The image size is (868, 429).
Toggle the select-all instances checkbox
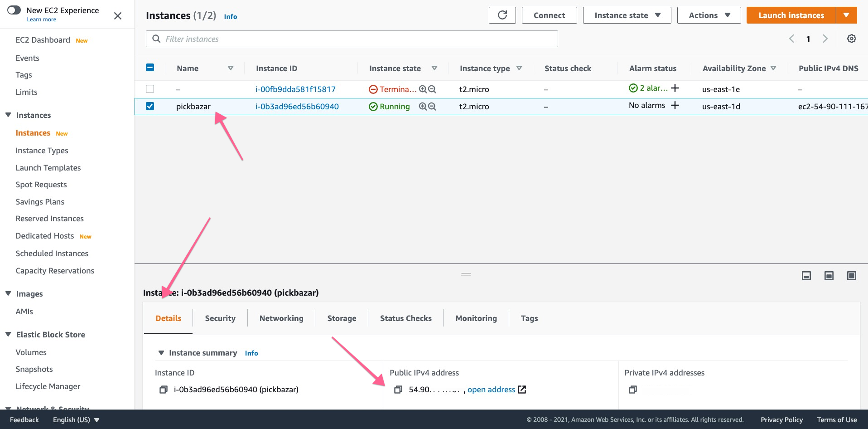point(150,68)
